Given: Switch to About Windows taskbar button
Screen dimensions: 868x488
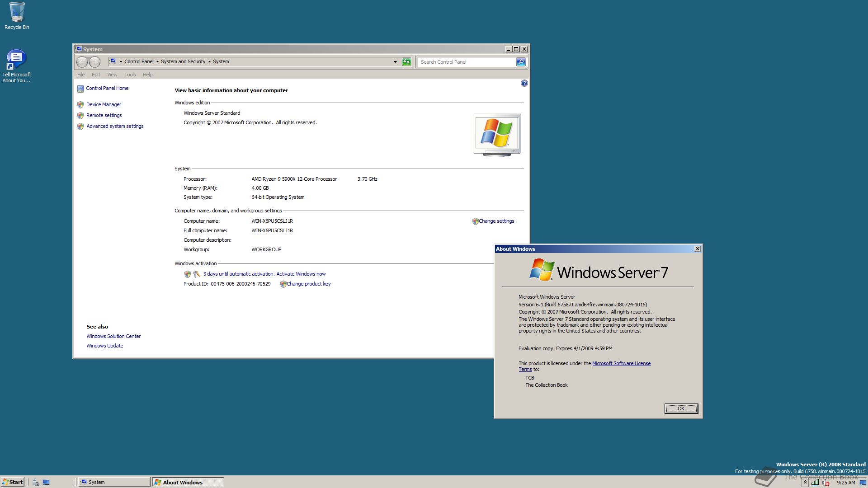Looking at the screenshot, I should click(188, 482).
